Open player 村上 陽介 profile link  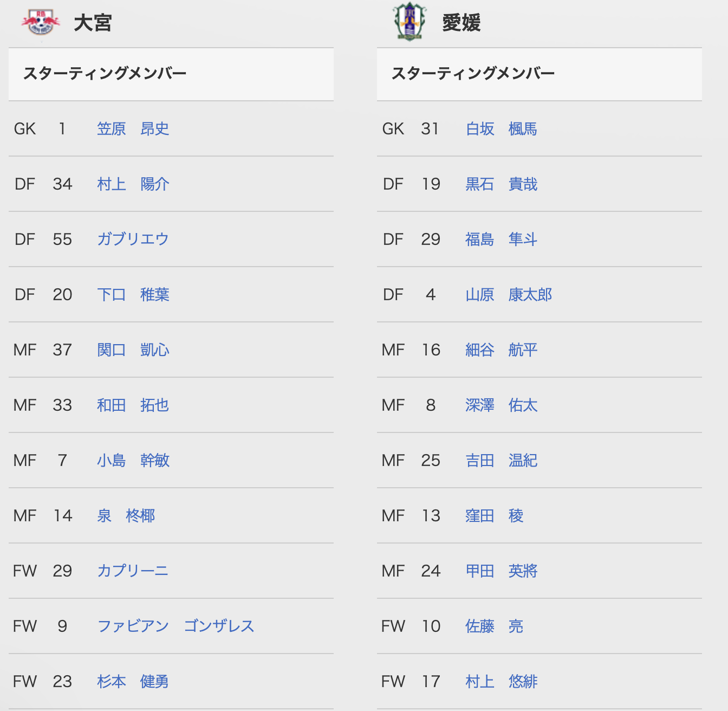[133, 184]
